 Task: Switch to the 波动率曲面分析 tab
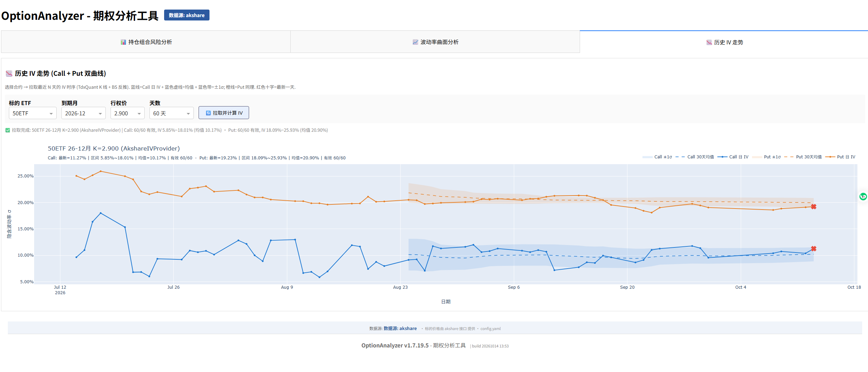(435, 42)
